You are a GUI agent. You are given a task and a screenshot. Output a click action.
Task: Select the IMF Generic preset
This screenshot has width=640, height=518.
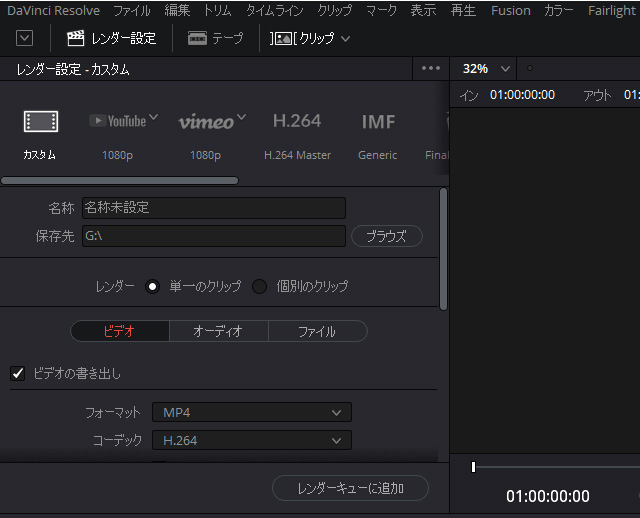[x=378, y=121]
